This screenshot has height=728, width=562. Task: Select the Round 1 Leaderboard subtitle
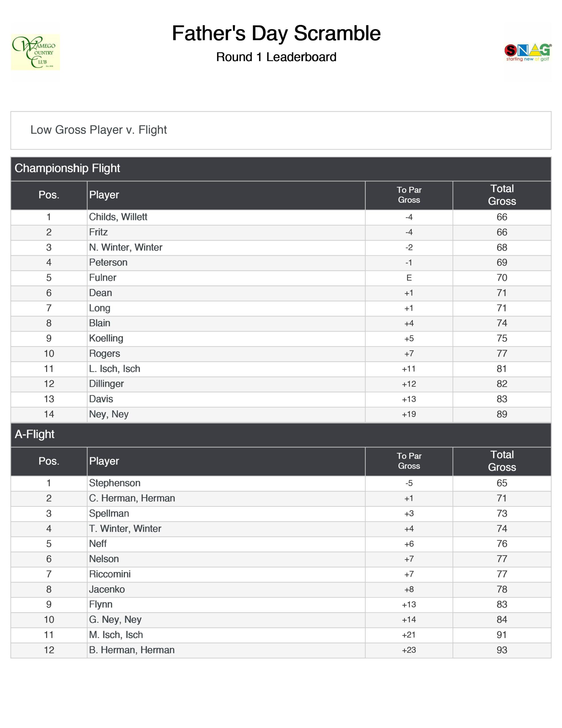click(276, 57)
